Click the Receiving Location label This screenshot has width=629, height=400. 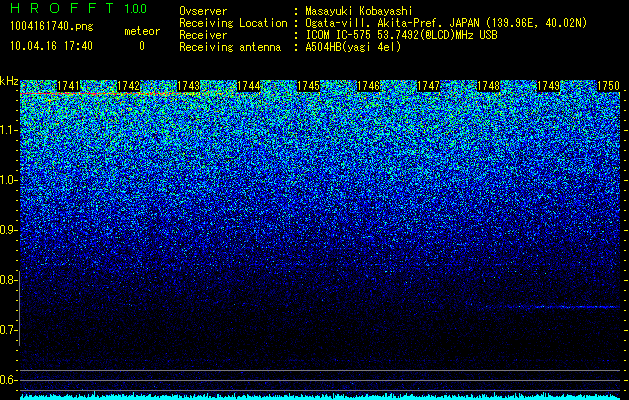click(233, 23)
